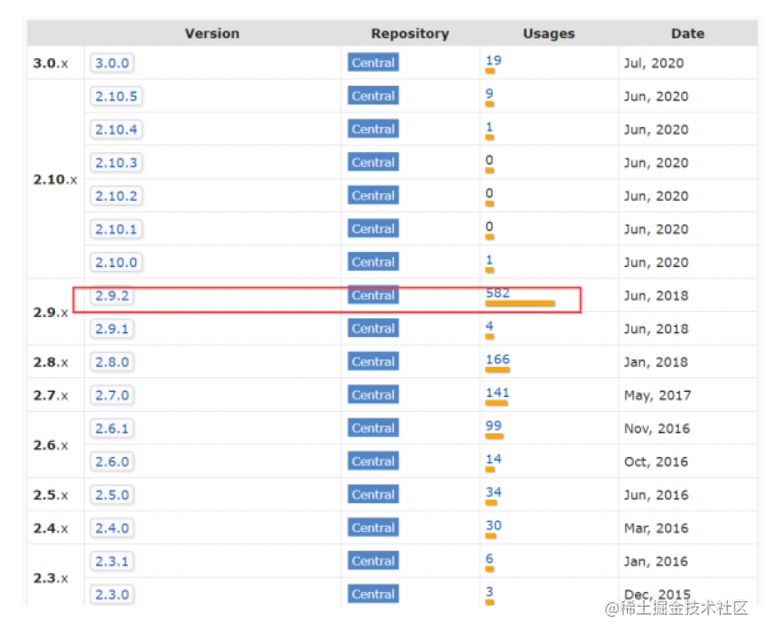This screenshot has width=767, height=636.
Task: Select the 2.6.x group label
Action: 51,445
